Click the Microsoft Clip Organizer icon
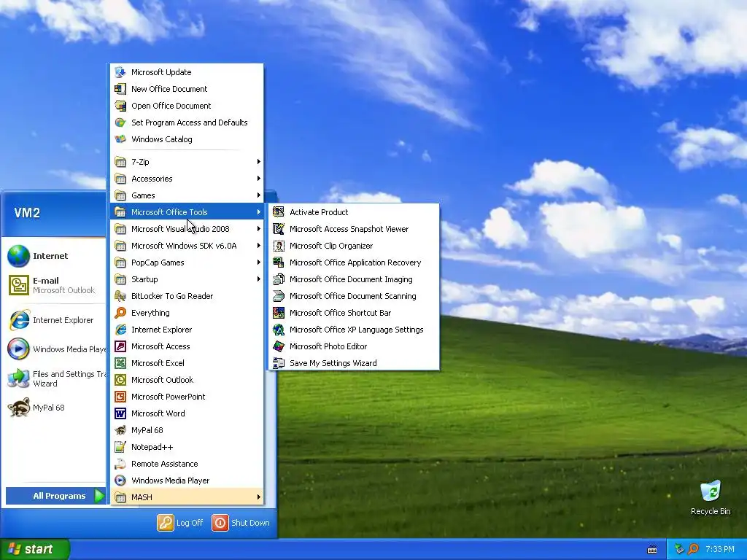This screenshot has height=560, width=747. [279, 246]
